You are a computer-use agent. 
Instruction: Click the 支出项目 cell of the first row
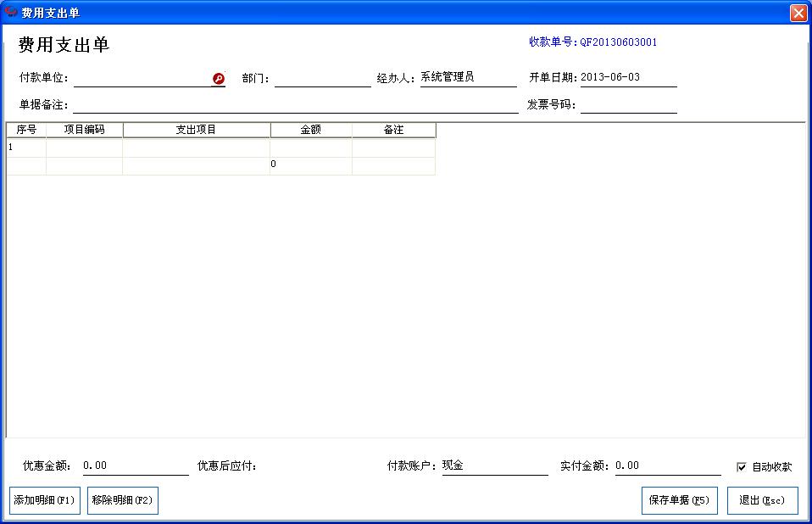tap(197, 146)
